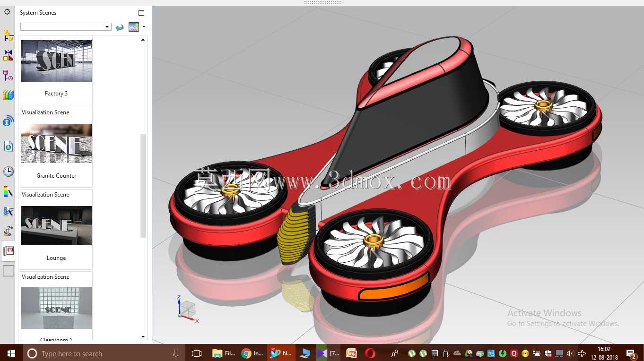Screen dimensions: 644x361
Task: Open Opera browser from the taskbar
Action: click(370, 353)
